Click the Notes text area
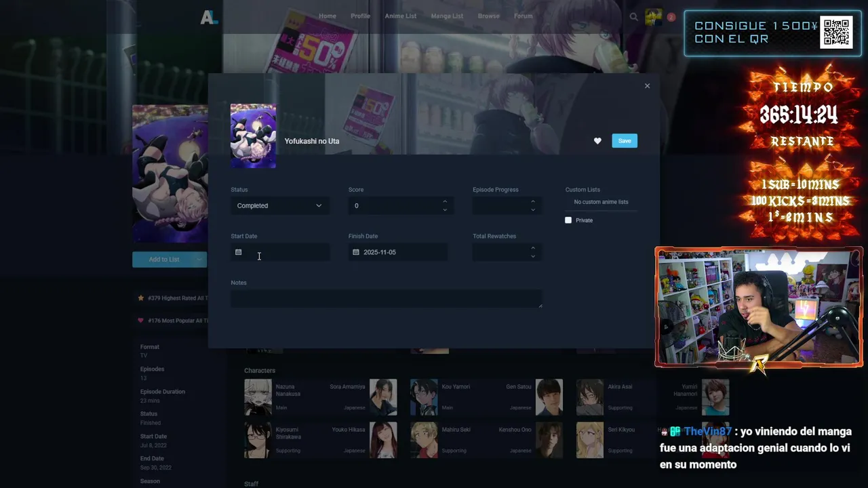Screen dimensions: 868x488 387,299
